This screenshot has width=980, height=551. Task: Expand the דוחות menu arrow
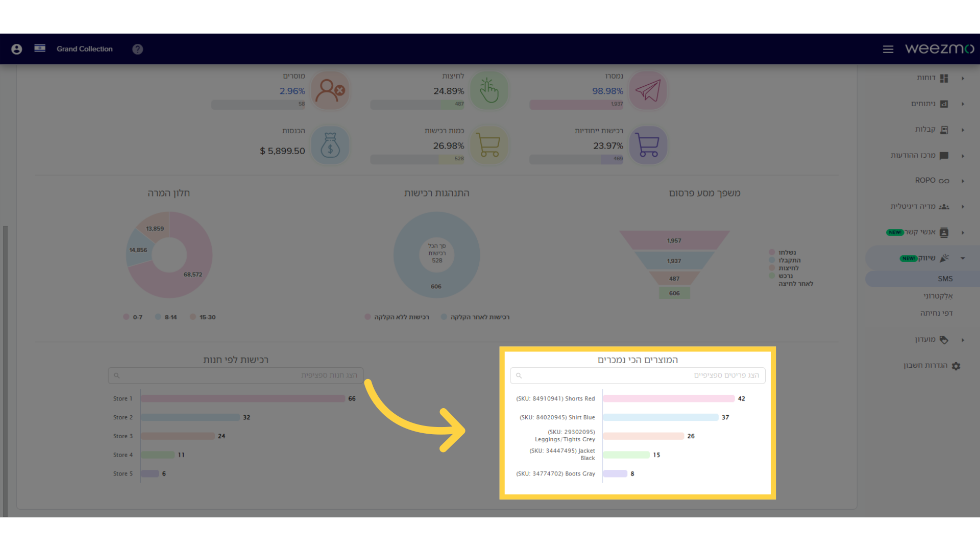[963, 78]
